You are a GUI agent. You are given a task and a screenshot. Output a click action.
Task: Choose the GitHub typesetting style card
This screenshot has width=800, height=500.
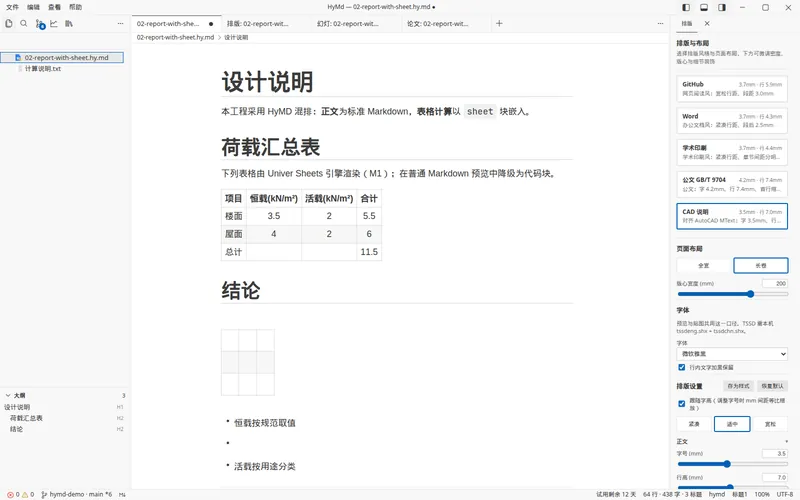[x=732, y=89]
